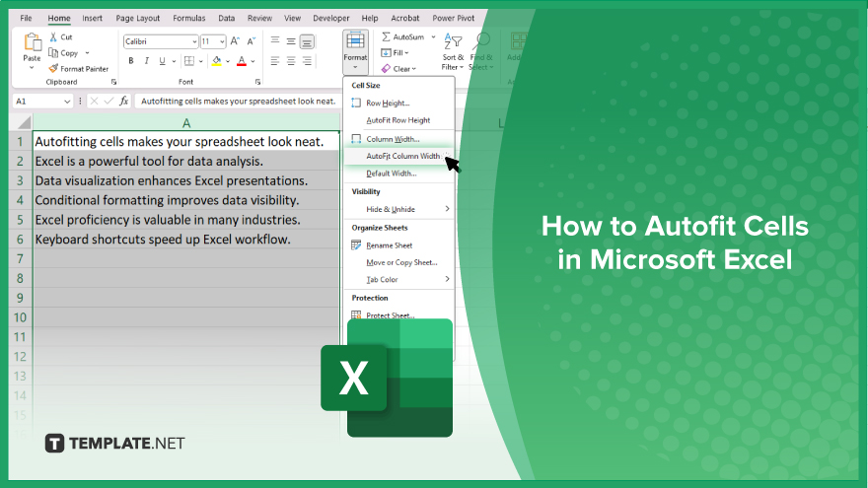Click the AutoSum sigma icon
The height and width of the screenshot is (488, 868).
[x=386, y=36]
